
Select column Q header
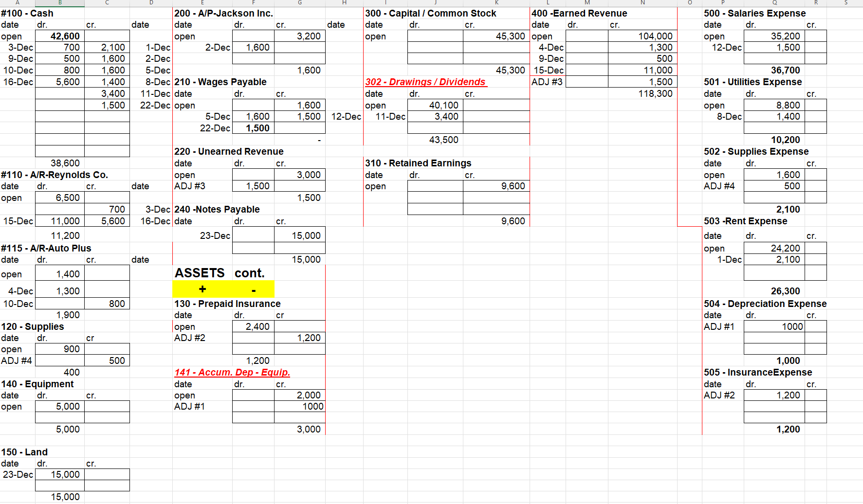click(x=774, y=3)
